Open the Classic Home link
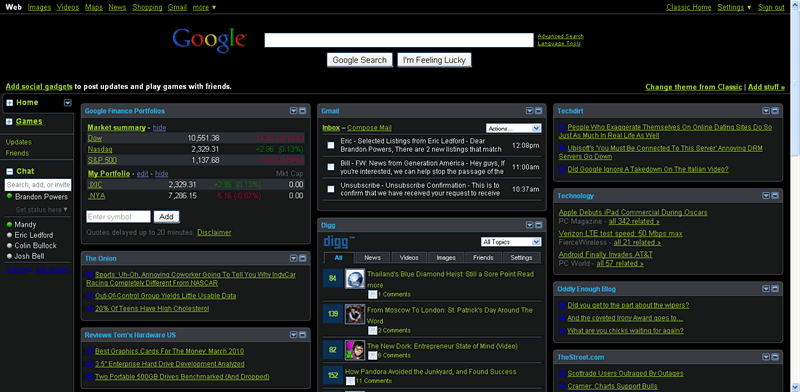The height and width of the screenshot is (392, 800). coord(688,7)
